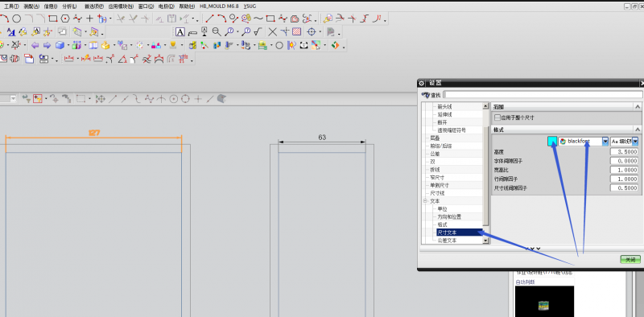Click the tree scrollbar up arrow
Image resolution: width=644 pixels, height=317 pixels.
[x=486, y=105]
